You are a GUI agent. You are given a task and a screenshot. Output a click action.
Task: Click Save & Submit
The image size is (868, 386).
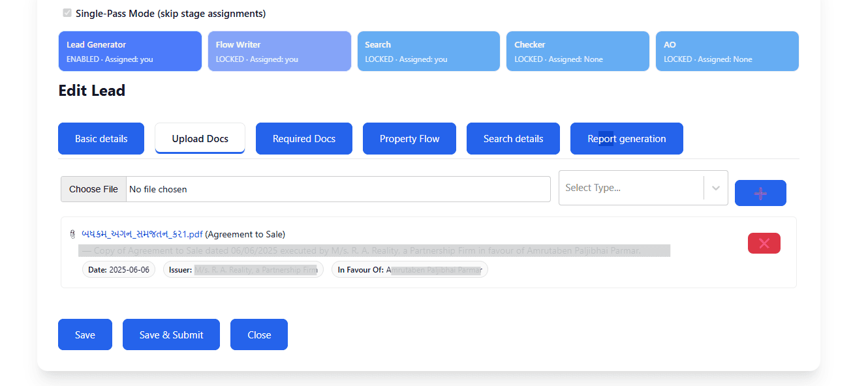(171, 334)
